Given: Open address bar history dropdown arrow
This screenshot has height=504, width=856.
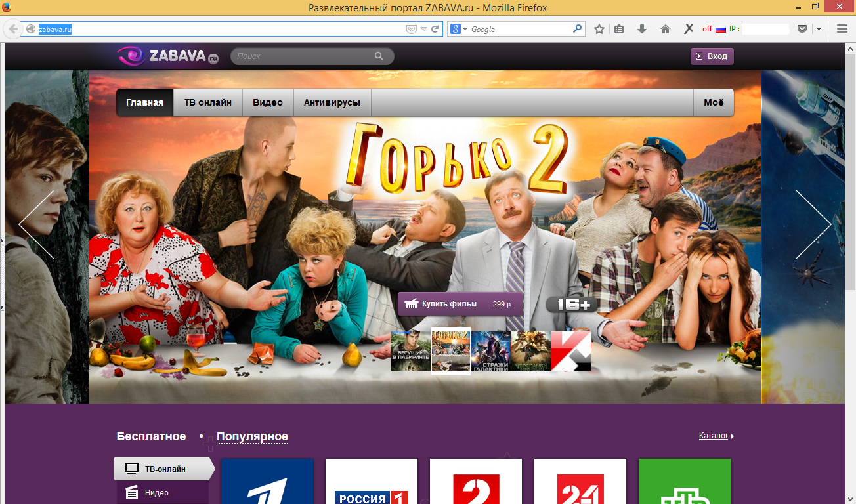Looking at the screenshot, I should coord(423,29).
